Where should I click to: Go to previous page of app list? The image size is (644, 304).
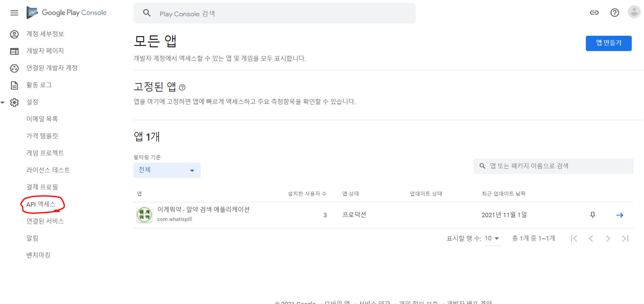coord(591,239)
